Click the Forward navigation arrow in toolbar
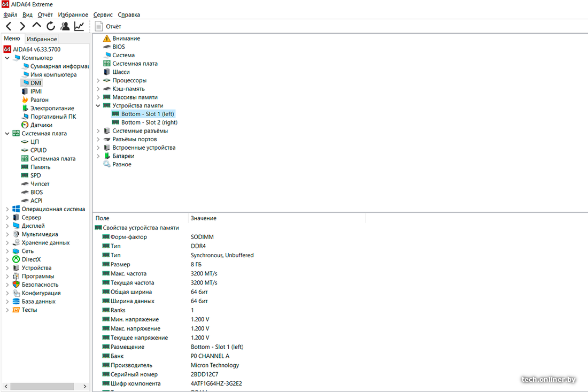 tap(22, 26)
